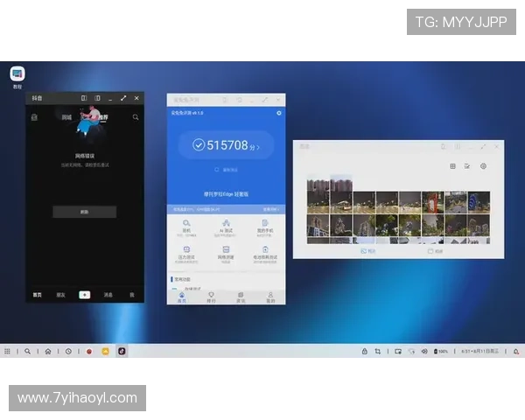This screenshot has height=420, width=525.
Task: Select 首页 in the Douyin bottom bar
Action: tap(37, 295)
